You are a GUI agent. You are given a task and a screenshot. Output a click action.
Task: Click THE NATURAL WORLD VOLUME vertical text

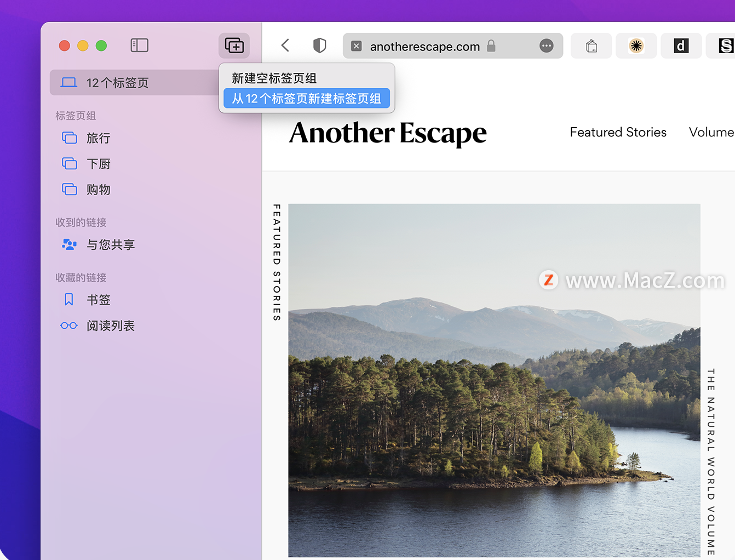point(710,462)
